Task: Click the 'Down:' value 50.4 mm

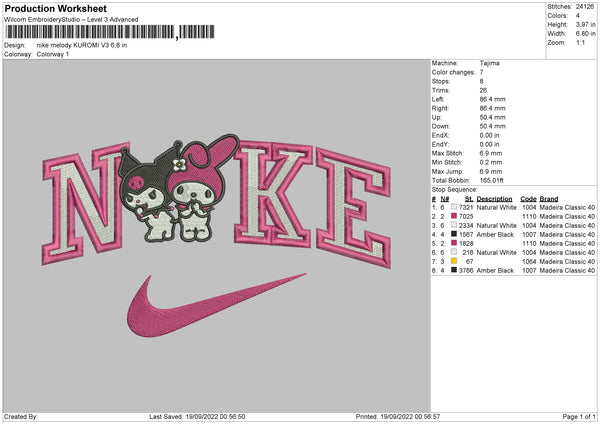Action: point(492,126)
